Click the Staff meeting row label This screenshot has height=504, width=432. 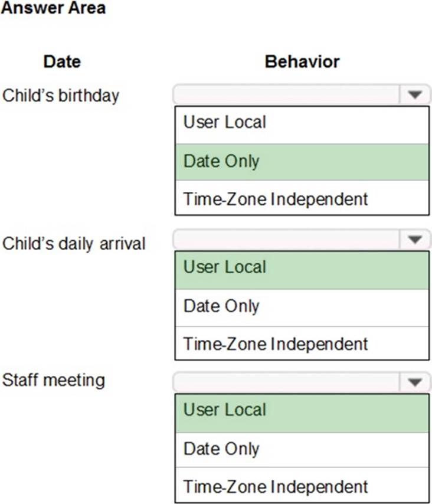coord(54,380)
